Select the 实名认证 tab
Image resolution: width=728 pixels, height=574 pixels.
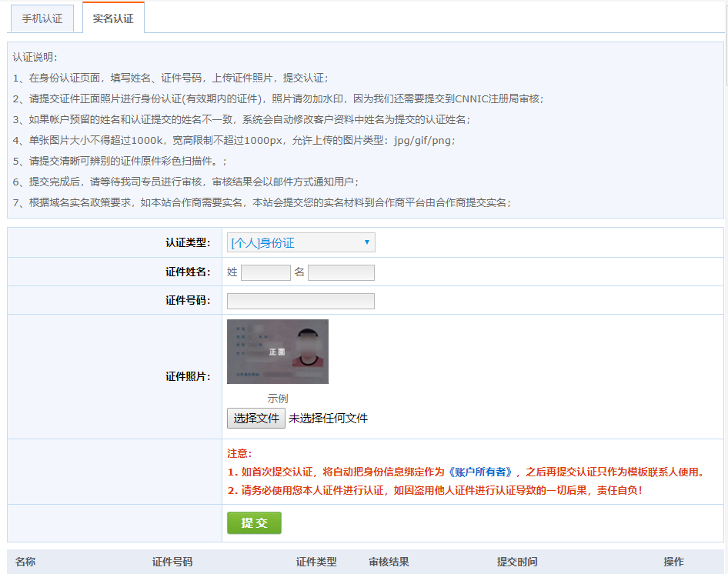(113, 18)
